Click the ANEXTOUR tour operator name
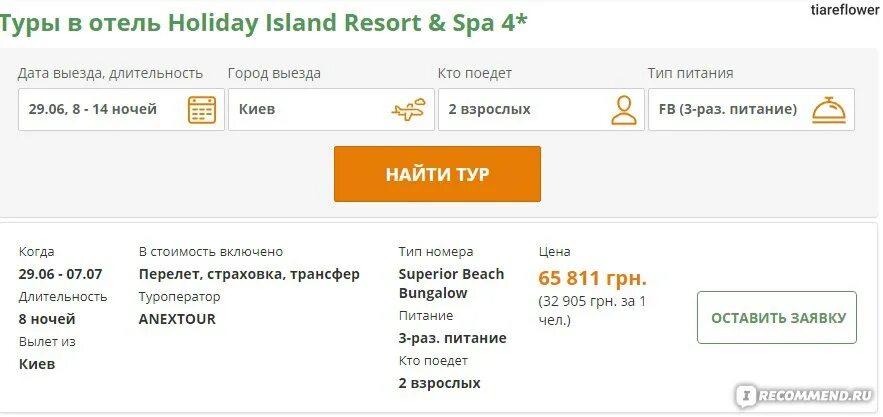This screenshot has width=883, height=417. 177,319
